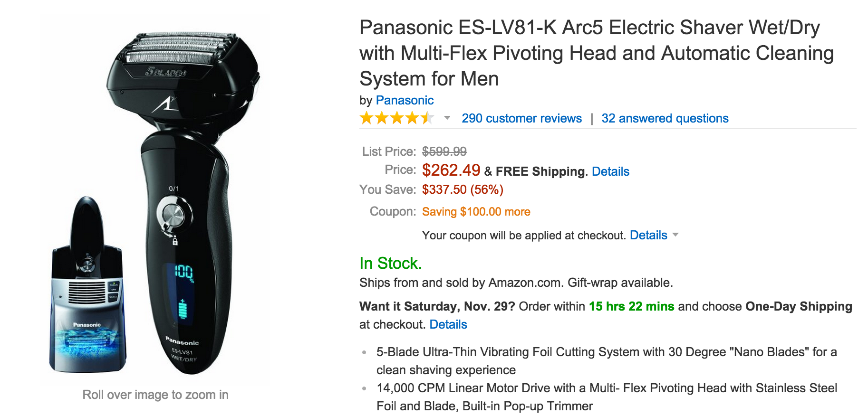Expand the arrow next to coupon Details
This screenshot has height=416, width=868.
[x=675, y=235]
